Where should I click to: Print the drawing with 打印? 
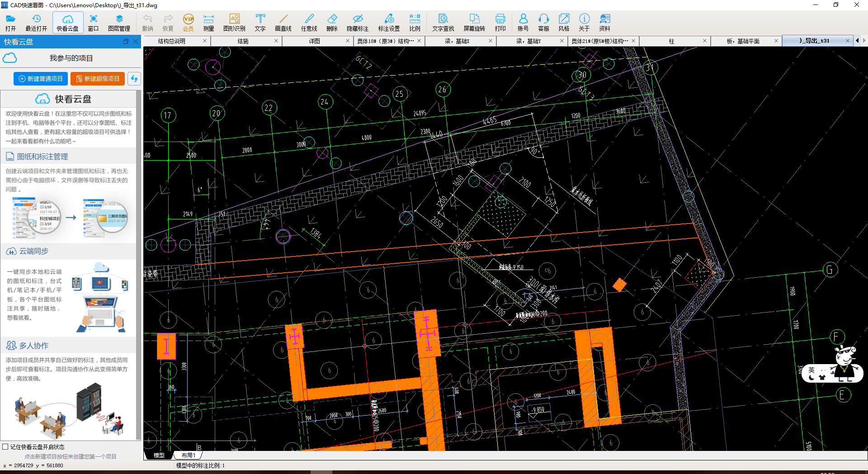500,22
